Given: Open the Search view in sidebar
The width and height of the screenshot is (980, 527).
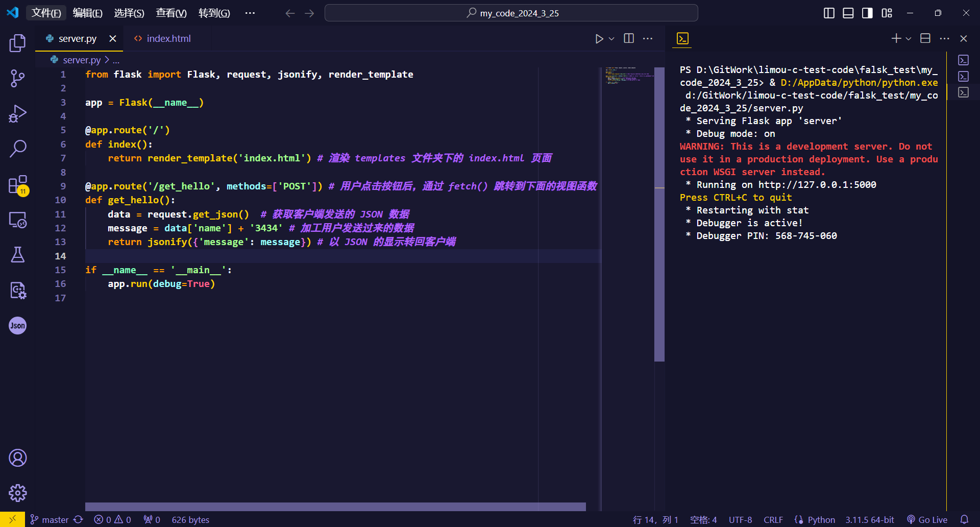Looking at the screenshot, I should (17, 148).
